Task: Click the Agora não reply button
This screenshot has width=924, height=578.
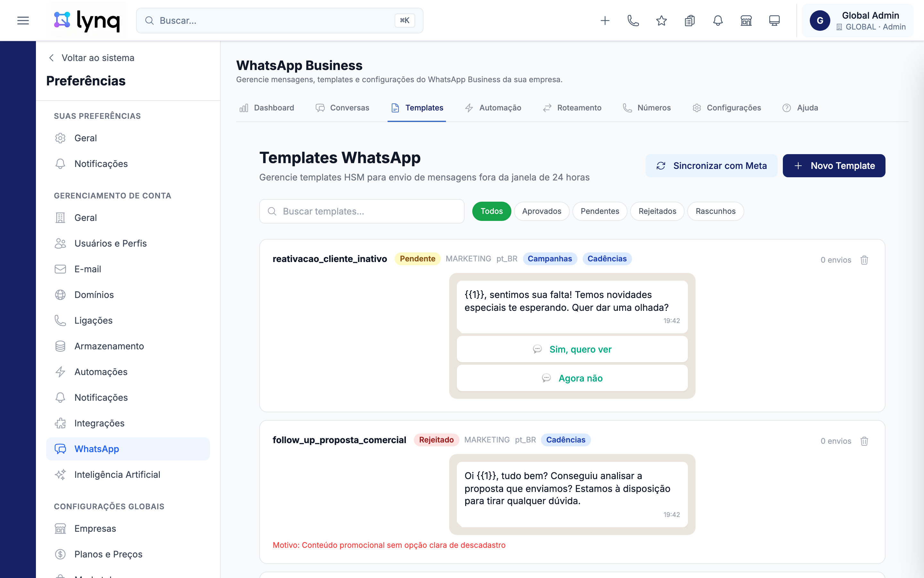Action: pyautogui.click(x=572, y=378)
